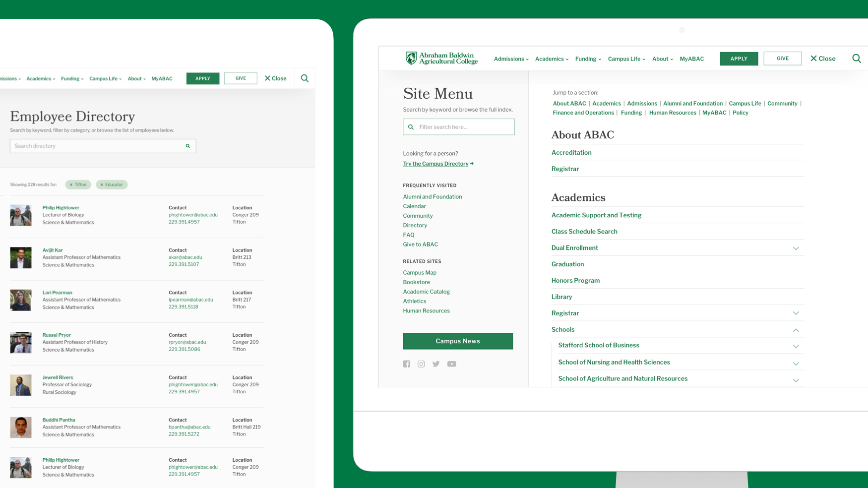Open Honors Program link
Image resolution: width=868 pixels, height=488 pixels.
tap(575, 281)
